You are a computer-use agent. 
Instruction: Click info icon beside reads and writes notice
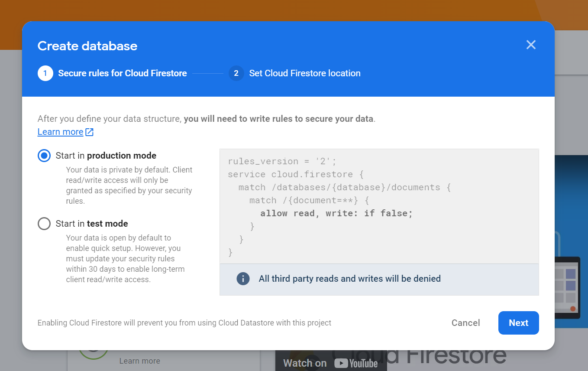coord(243,279)
